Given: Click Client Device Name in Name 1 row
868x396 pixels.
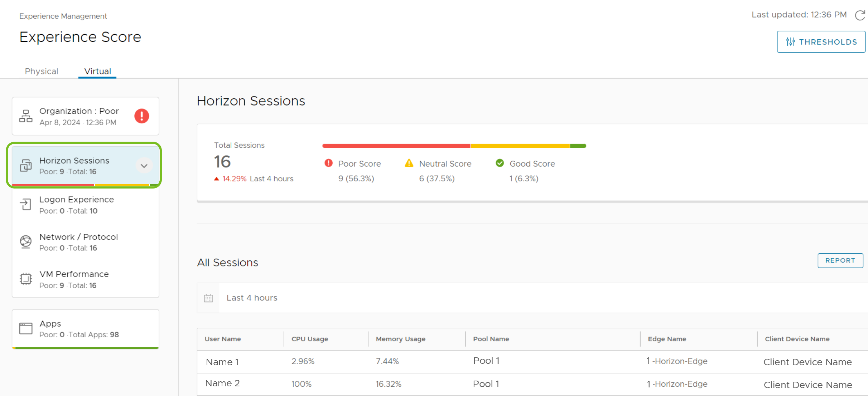Looking at the screenshot, I should [x=807, y=362].
